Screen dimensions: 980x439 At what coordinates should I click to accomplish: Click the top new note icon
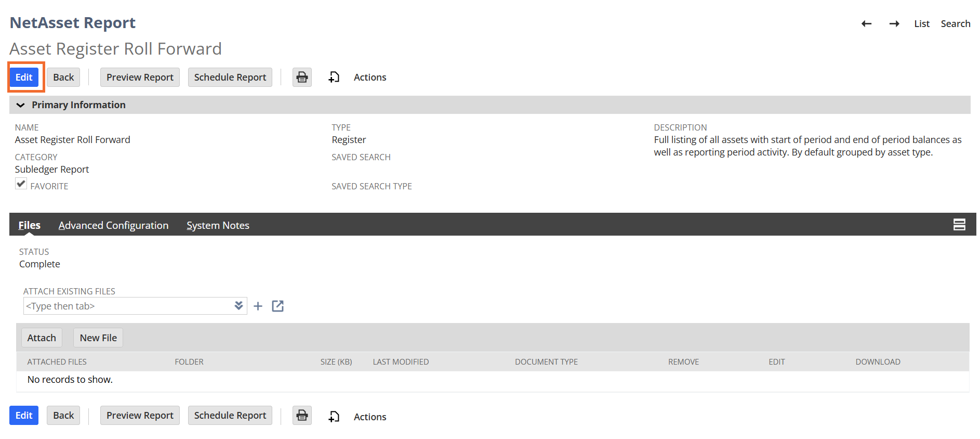[334, 78]
